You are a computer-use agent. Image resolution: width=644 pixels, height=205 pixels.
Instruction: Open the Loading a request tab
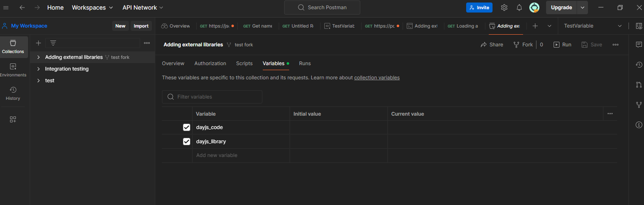pyautogui.click(x=463, y=26)
